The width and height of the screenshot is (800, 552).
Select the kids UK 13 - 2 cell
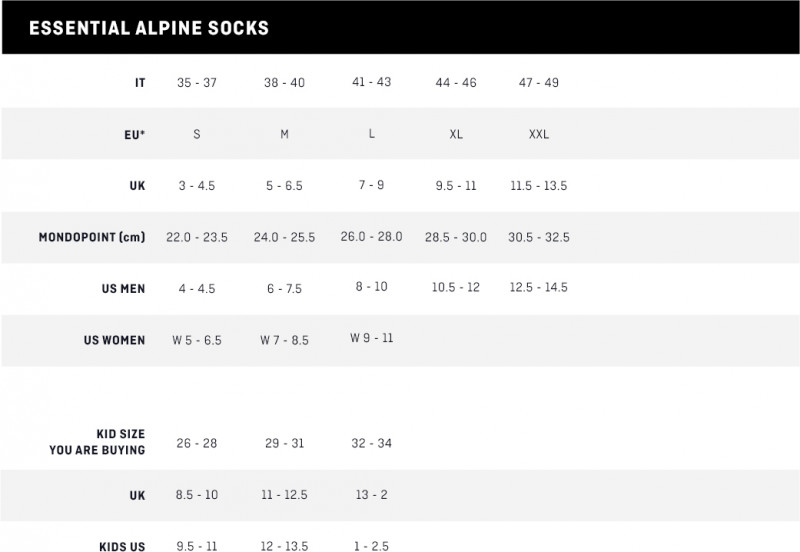370,494
